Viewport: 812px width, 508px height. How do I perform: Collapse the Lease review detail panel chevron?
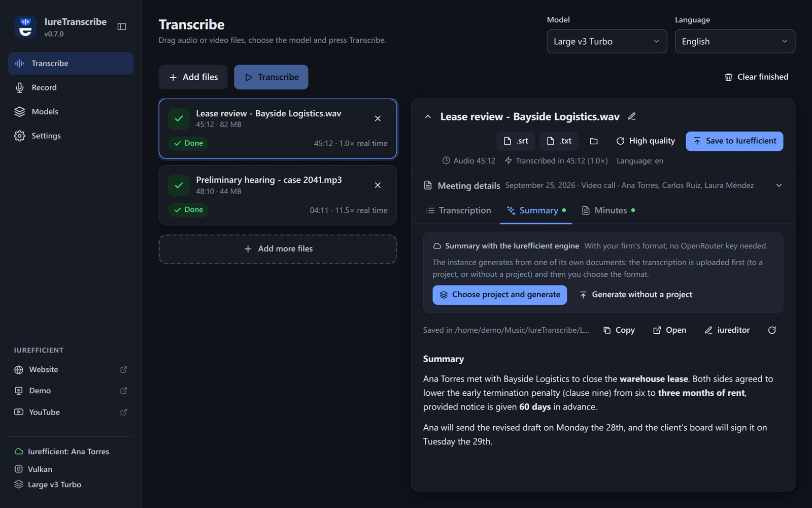pos(428,117)
